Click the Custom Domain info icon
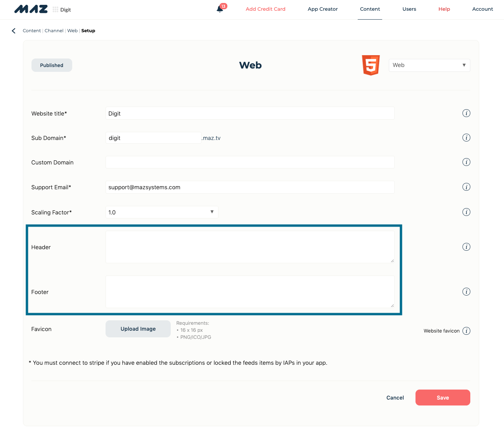This screenshot has height=434, width=504. (x=466, y=162)
